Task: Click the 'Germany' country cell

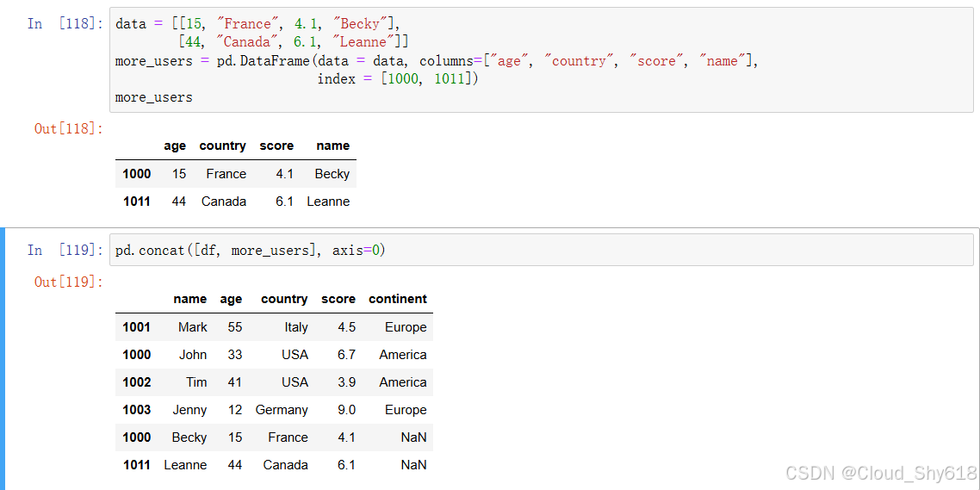Action: 282,410
